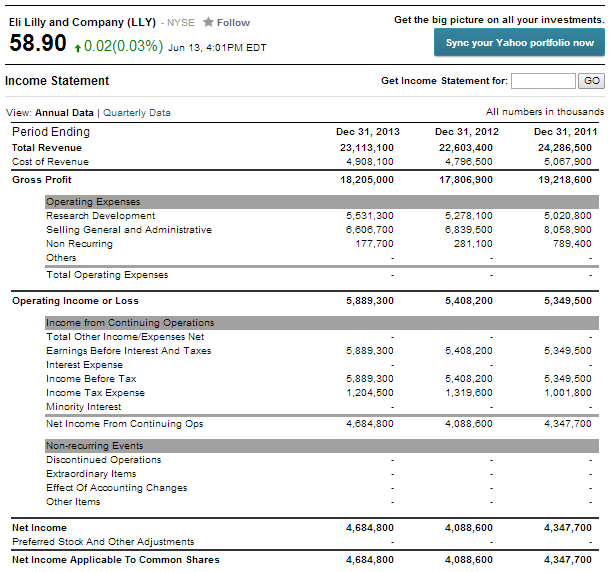Click the Minority Interest label
This screenshot has width=612, height=572.
pos(84,407)
